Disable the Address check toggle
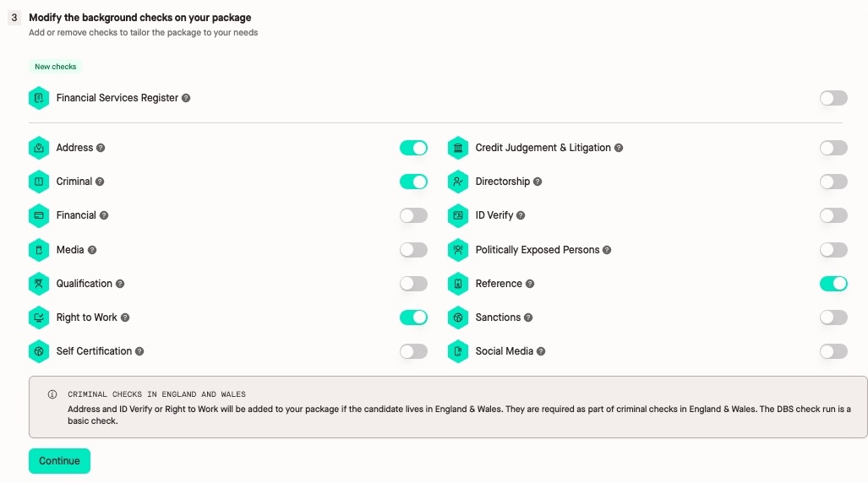This screenshot has height=483, width=868. point(413,148)
